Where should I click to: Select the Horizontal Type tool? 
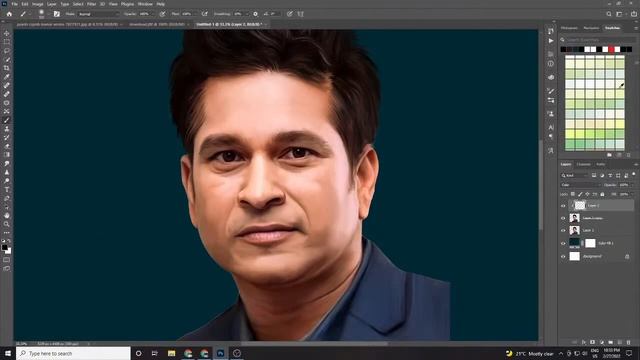point(7,189)
